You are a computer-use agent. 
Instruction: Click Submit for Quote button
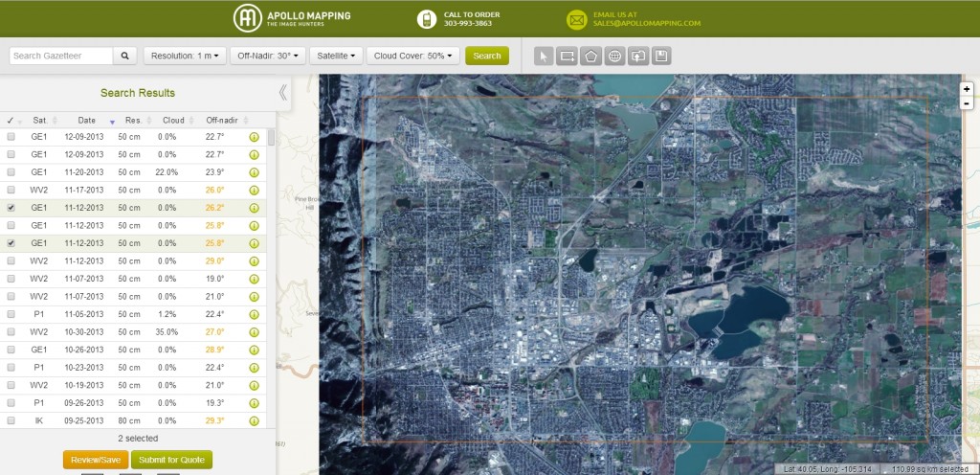coord(172,460)
